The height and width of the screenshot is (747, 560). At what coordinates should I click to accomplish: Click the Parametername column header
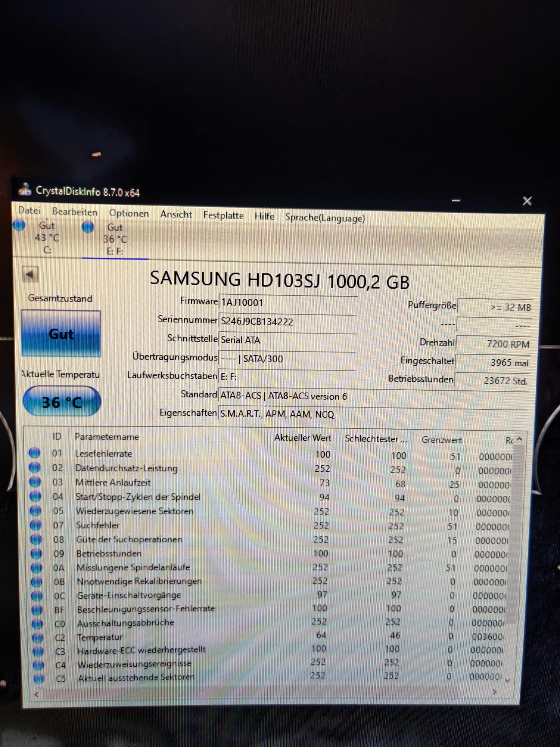107,437
